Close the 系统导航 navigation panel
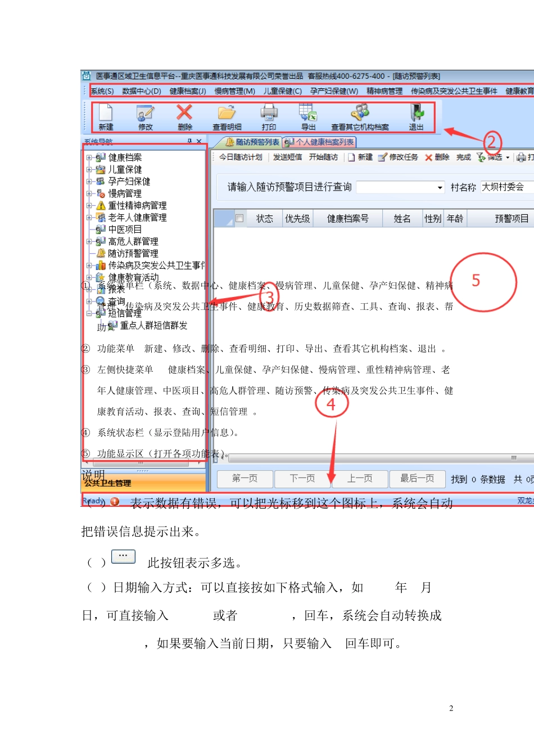Image resolution: width=534 pixels, height=756 pixels. 199,141
